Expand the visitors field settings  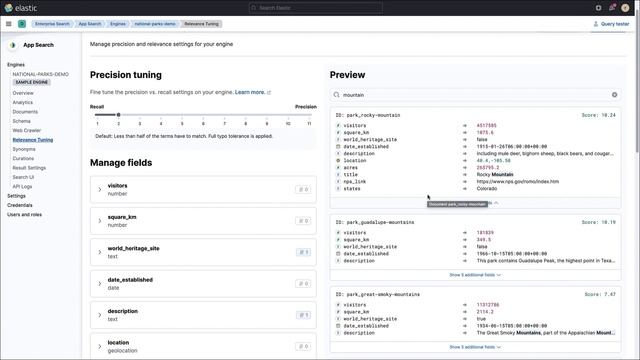coord(100,189)
